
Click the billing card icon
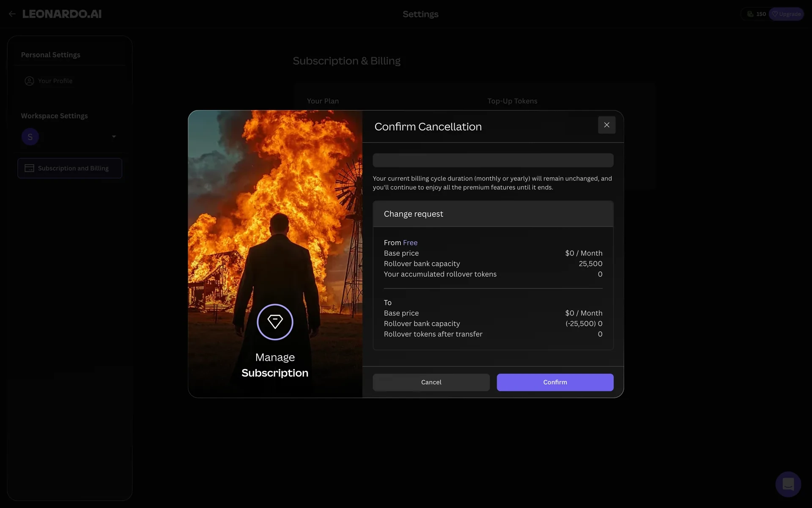click(29, 168)
